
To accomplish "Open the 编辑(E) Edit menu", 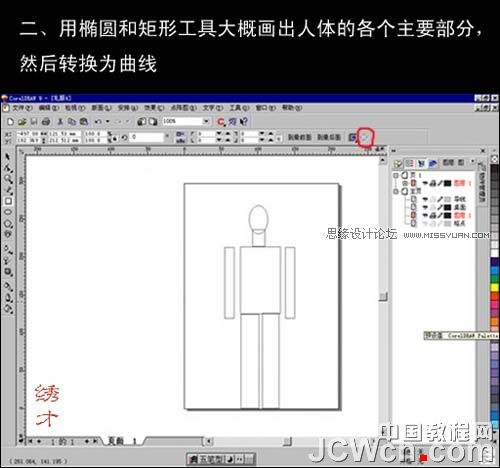I will click(49, 108).
